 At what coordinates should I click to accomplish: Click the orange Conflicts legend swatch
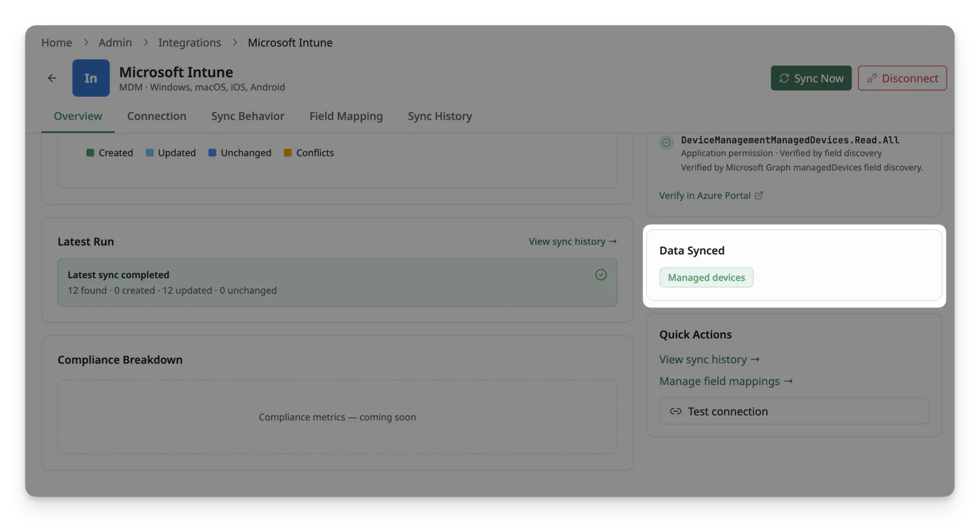(288, 153)
